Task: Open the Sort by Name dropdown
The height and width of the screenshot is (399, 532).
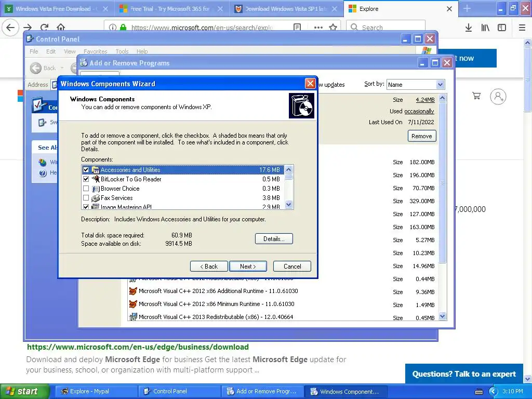Action: pos(440,85)
